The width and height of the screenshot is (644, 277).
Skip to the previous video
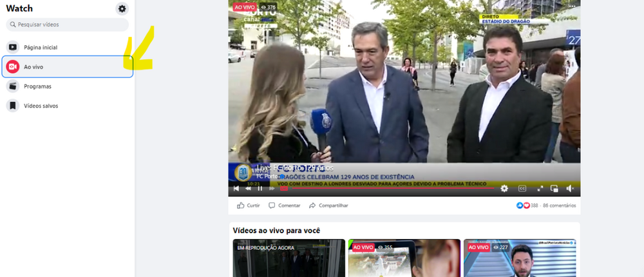pyautogui.click(x=236, y=189)
